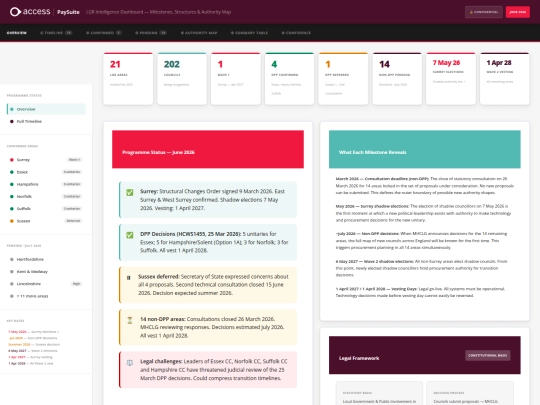Click the 'Sussex deferred' status note
The height and width of the screenshot is (405, 540).
click(208, 285)
